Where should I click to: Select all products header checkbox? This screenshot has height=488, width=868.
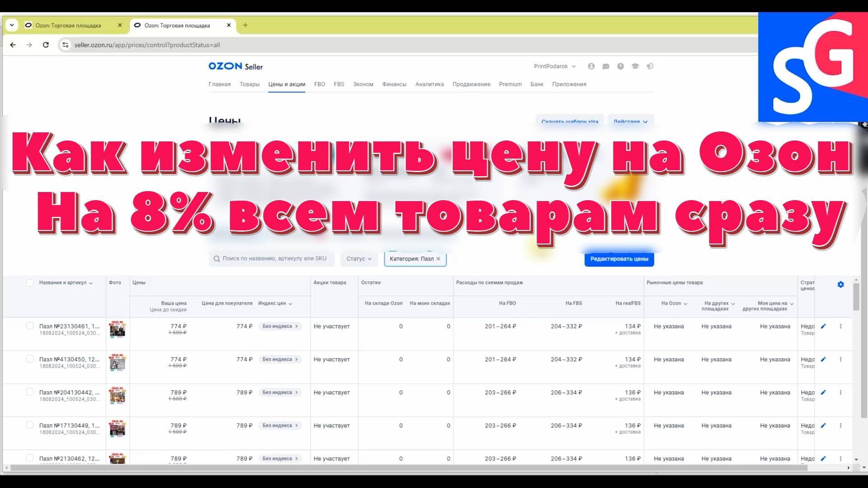[30, 283]
